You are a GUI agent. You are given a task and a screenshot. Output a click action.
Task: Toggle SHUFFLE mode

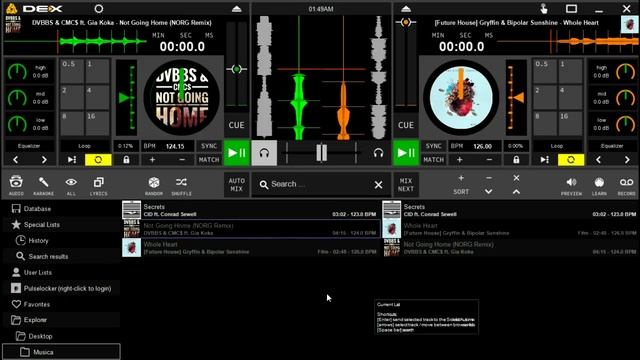181,185
